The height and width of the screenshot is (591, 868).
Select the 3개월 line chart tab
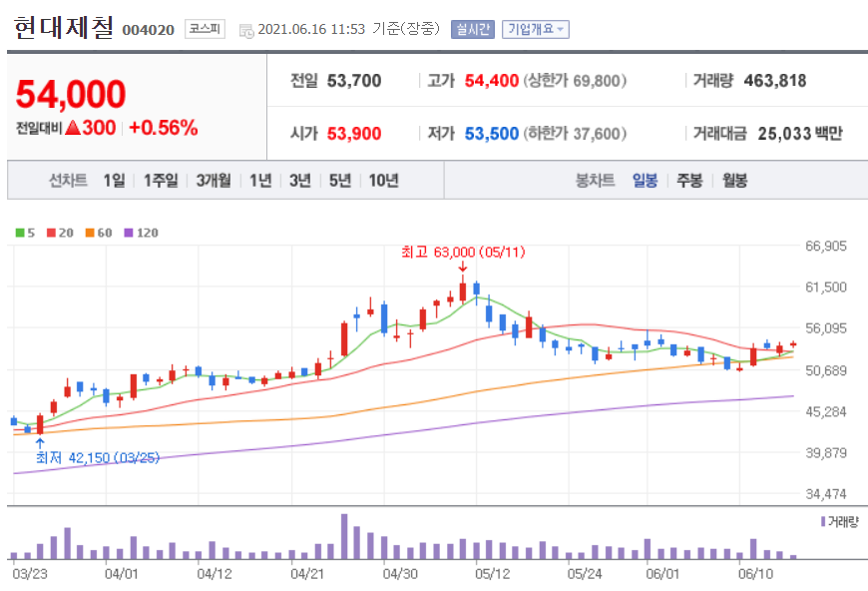tap(214, 180)
